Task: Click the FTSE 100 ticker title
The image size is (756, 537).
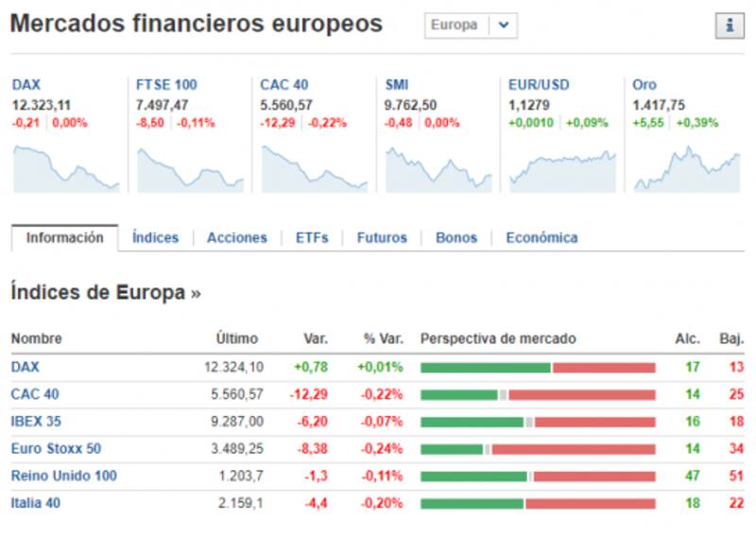Action: (x=166, y=85)
